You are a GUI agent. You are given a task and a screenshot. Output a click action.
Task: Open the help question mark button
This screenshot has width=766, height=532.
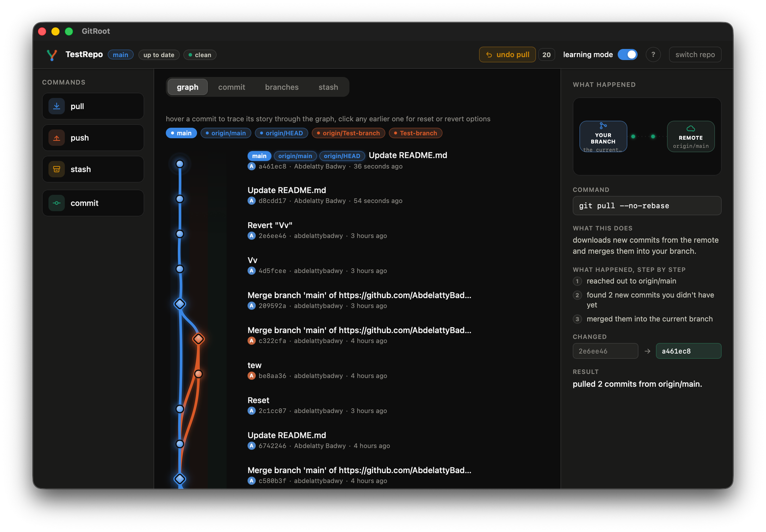pos(653,55)
